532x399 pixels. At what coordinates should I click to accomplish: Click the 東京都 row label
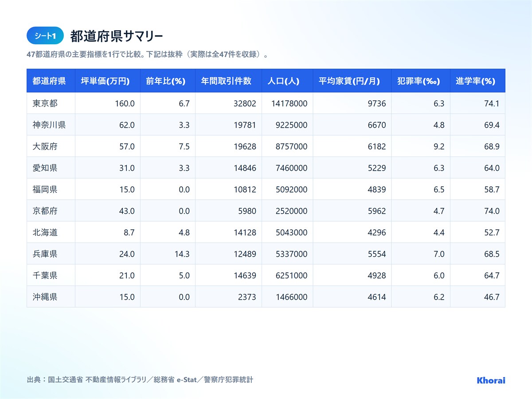(x=45, y=103)
